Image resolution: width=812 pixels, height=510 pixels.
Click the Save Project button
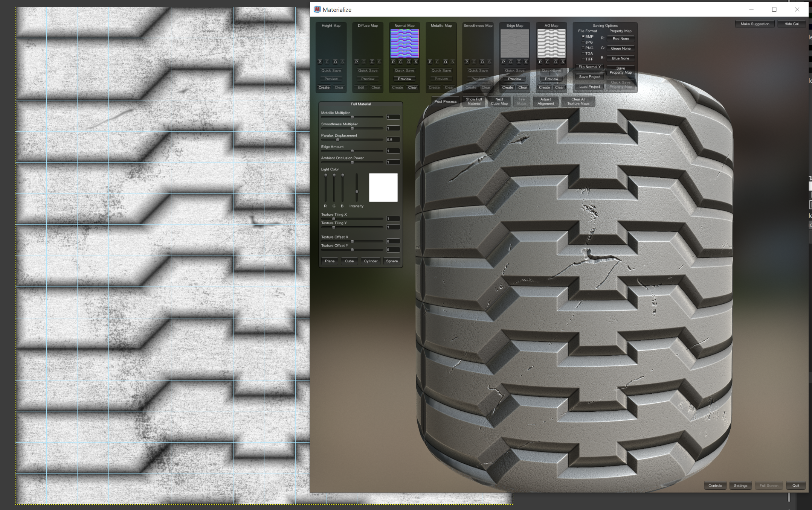(x=589, y=77)
